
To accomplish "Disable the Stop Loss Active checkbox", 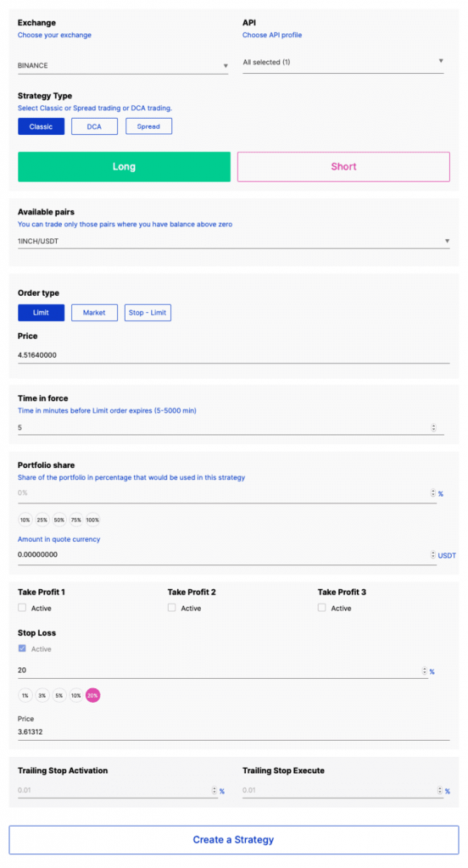I will tap(22, 648).
